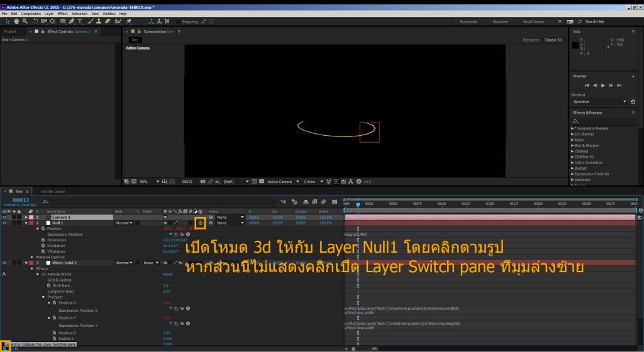Toggle the 3D layer switch for Null 1

tap(201, 223)
